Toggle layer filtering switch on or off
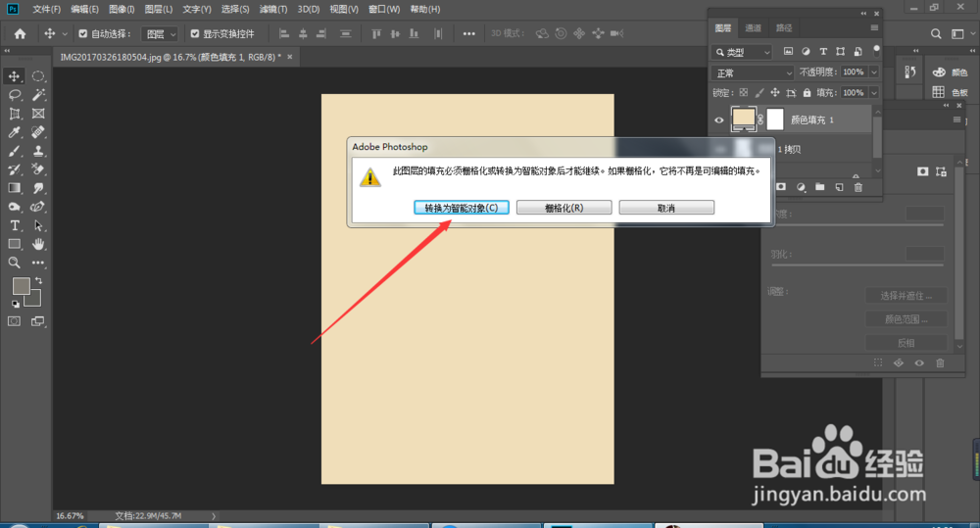Screen dimensions: 980x528 point(876,50)
